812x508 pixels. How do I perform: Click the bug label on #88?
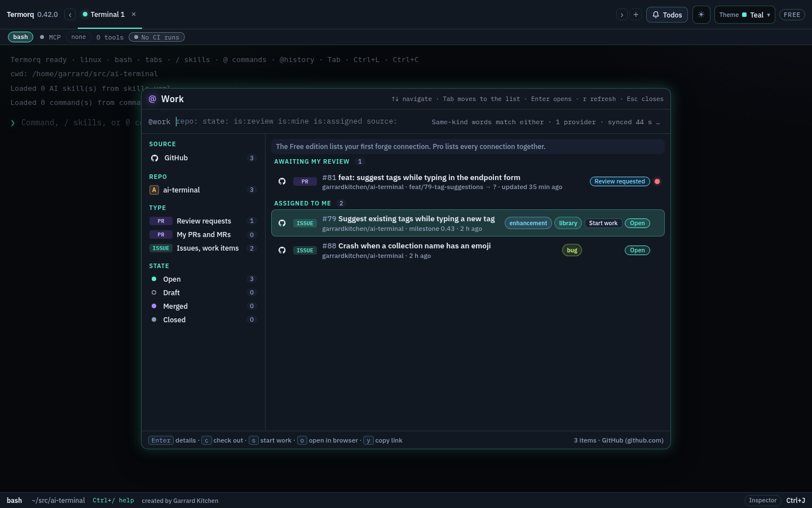click(572, 250)
